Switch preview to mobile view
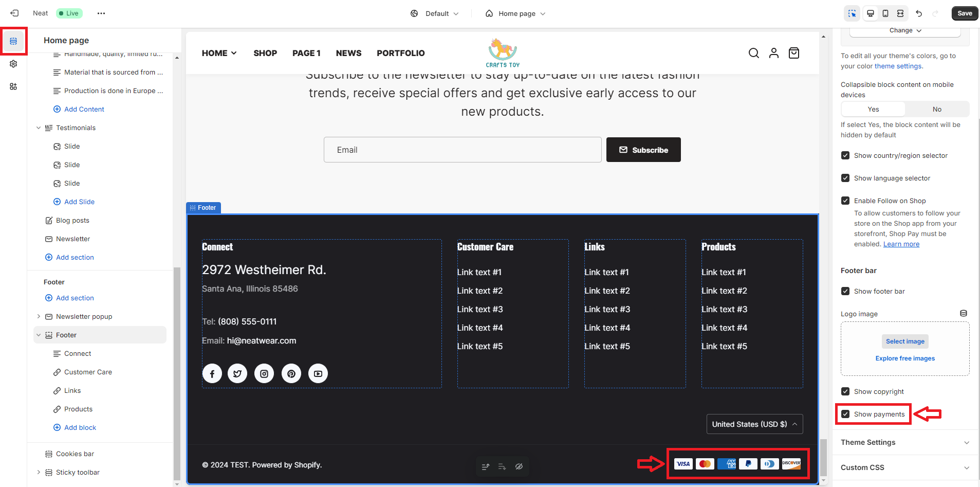This screenshot has height=487, width=980. point(885,13)
